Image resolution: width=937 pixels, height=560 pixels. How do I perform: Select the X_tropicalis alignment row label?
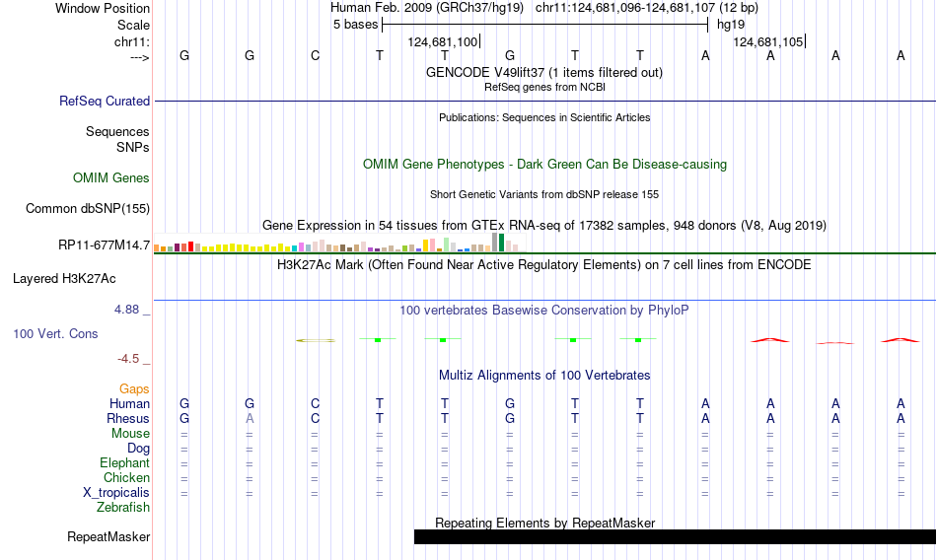116,493
